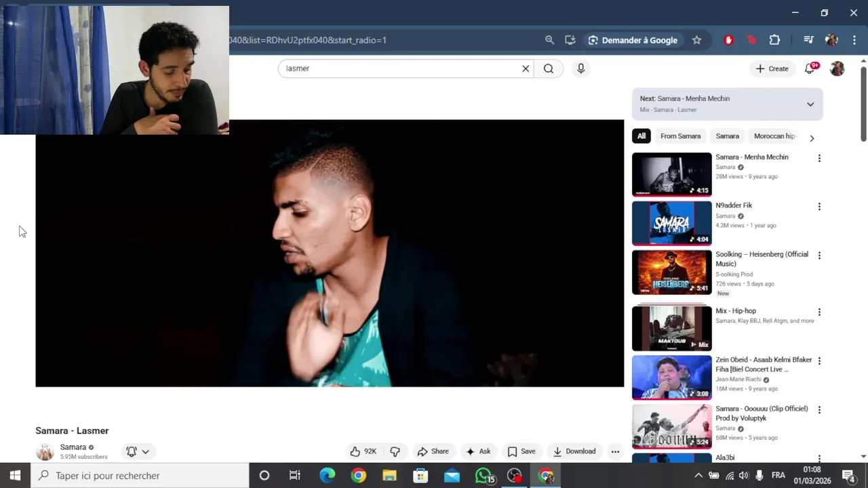Show hidden system tray icons
The height and width of the screenshot is (488, 868).
(698, 476)
